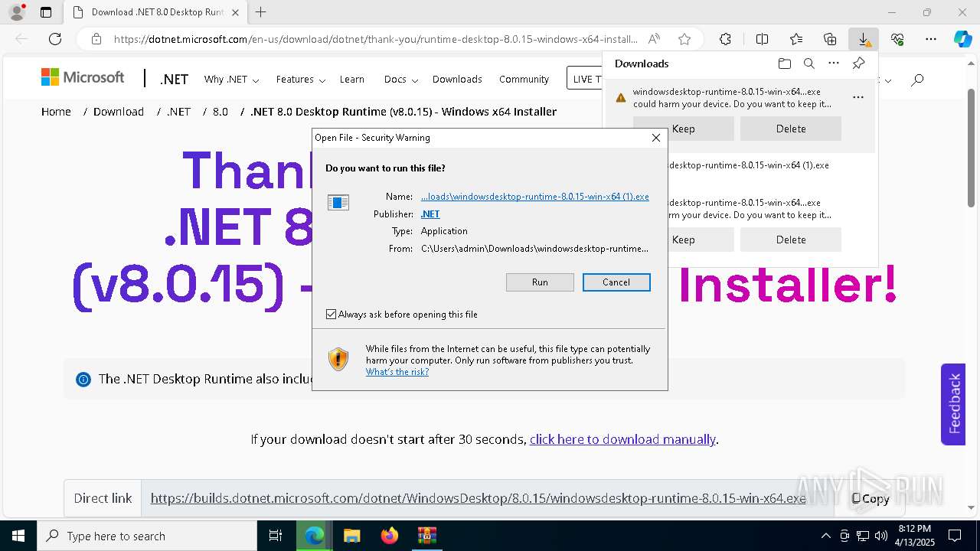
Task: Search downloads using the magnifier icon
Action: pos(808,64)
